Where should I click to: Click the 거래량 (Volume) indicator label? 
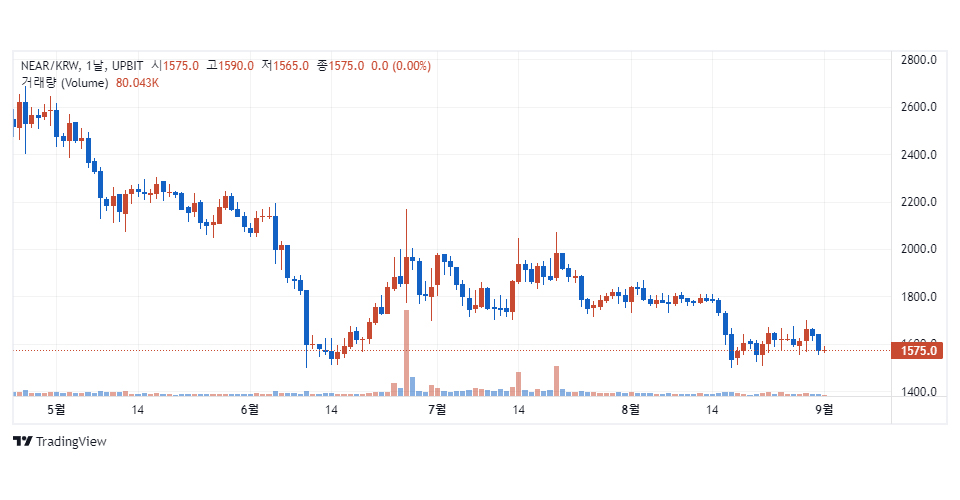[x=64, y=83]
